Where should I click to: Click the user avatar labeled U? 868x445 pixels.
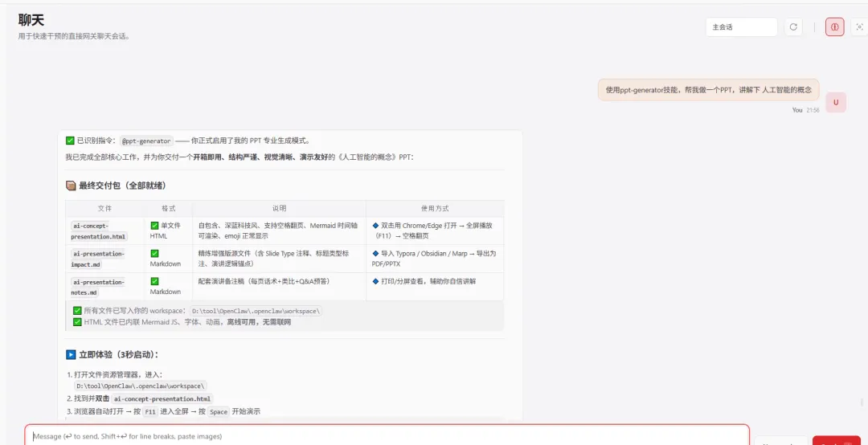coord(836,102)
